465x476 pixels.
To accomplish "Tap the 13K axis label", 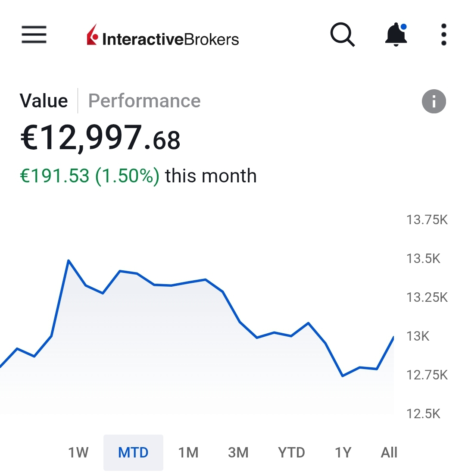I will tap(418, 336).
